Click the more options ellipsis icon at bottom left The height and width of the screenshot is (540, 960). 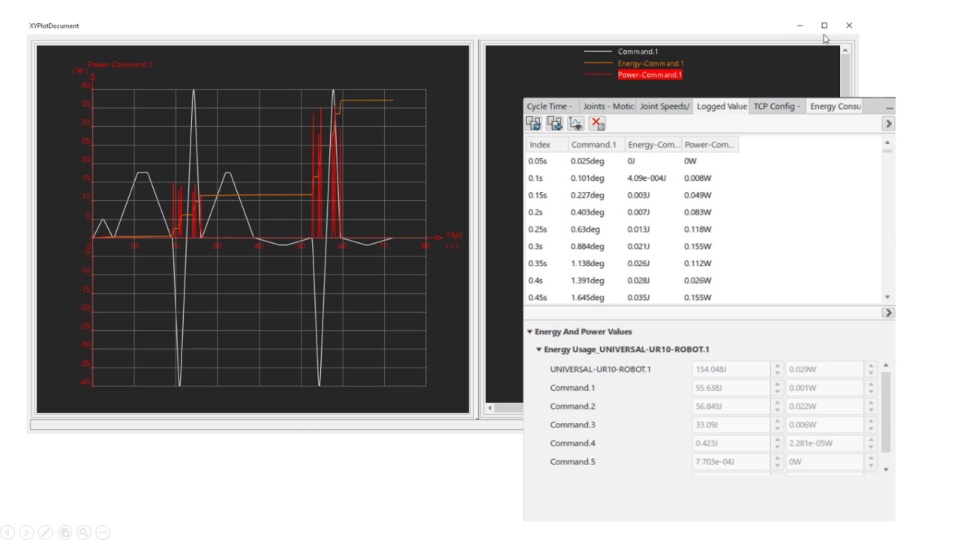(103, 533)
